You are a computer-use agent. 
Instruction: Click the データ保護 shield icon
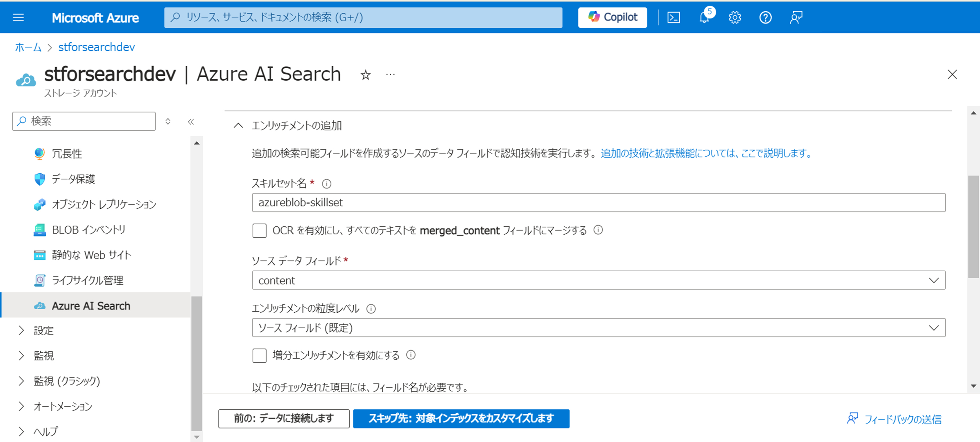tap(40, 179)
